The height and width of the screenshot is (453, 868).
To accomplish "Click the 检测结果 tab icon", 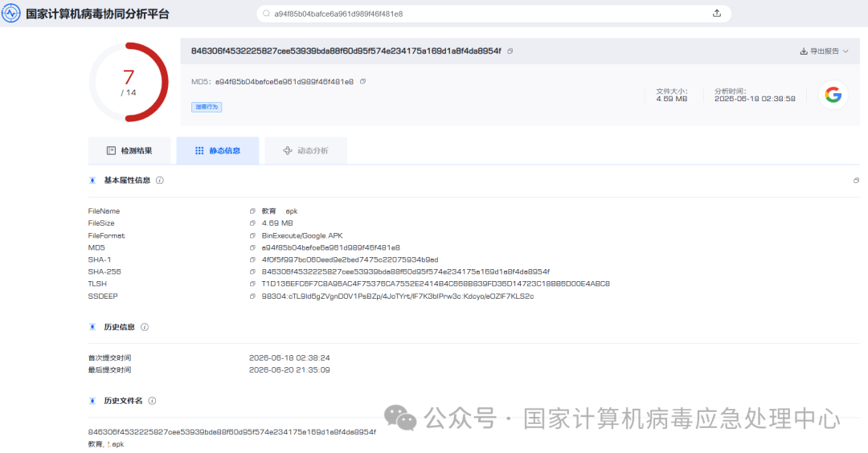I will (x=111, y=150).
